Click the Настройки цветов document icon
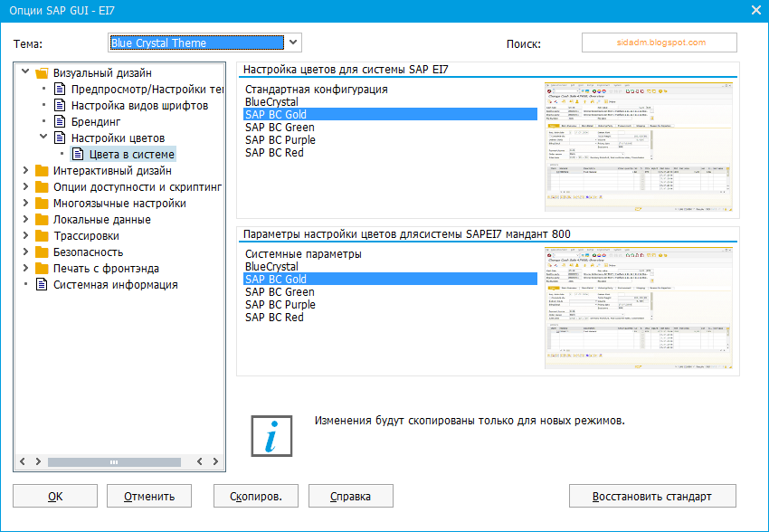769x532 pixels. 60,138
